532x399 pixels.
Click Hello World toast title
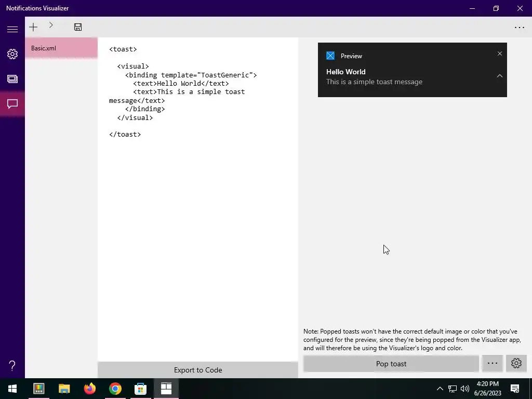click(345, 72)
